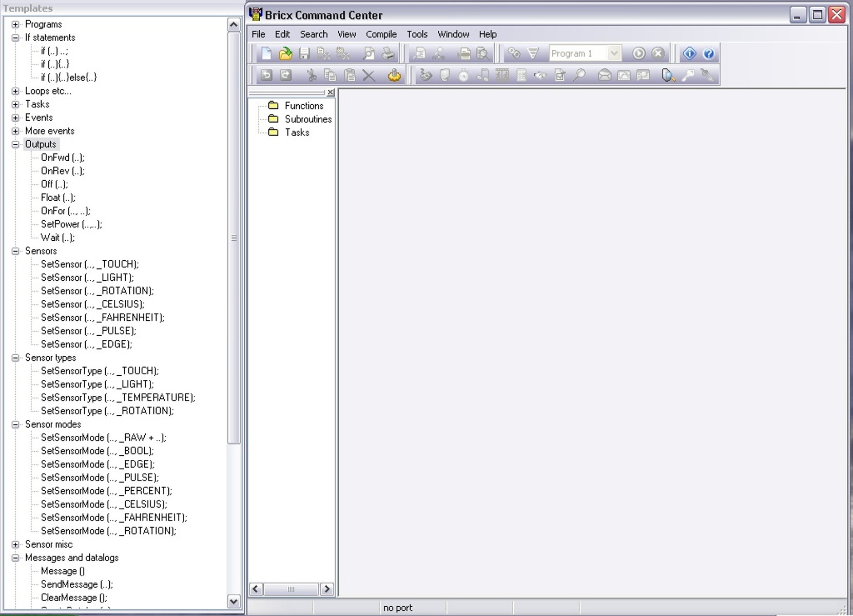Open the stopwatch tool

click(463, 75)
